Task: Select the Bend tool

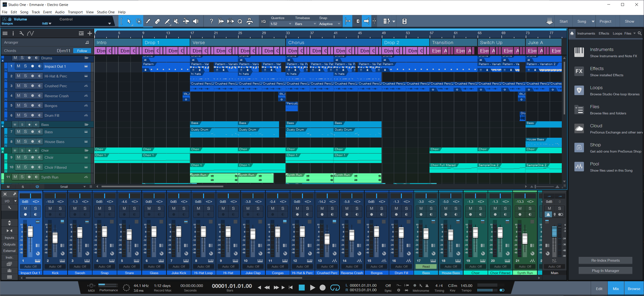Action: [x=186, y=21]
